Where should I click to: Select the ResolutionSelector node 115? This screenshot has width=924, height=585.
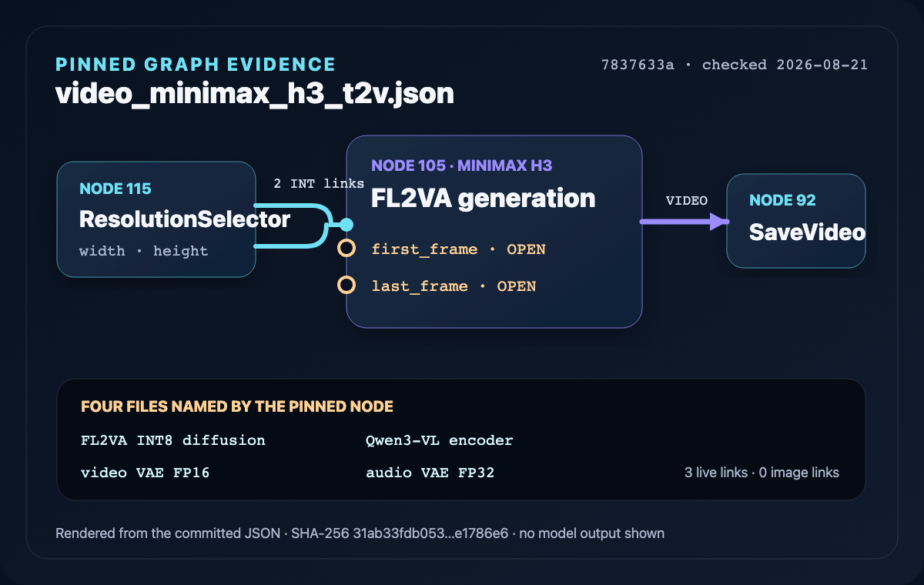(x=156, y=219)
